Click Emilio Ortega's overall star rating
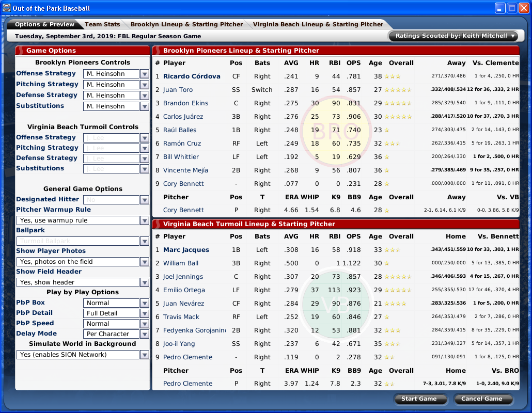 click(x=398, y=290)
